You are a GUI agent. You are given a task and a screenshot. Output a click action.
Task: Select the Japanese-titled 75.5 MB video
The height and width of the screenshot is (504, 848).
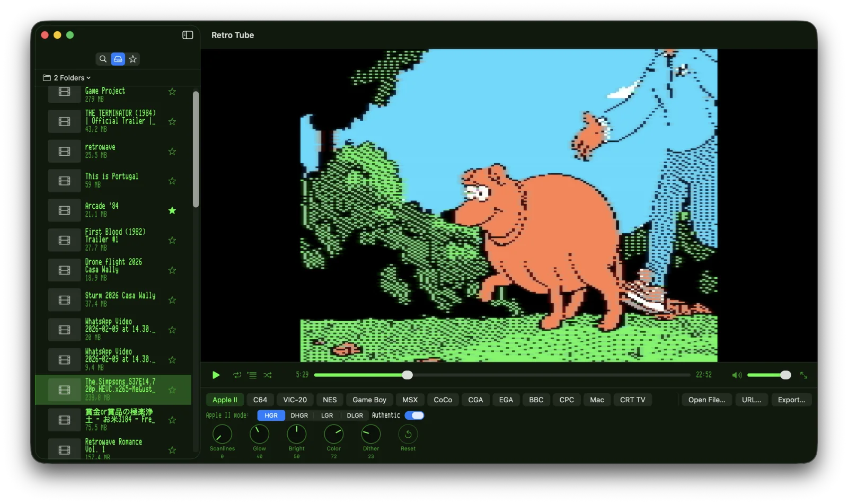113,420
